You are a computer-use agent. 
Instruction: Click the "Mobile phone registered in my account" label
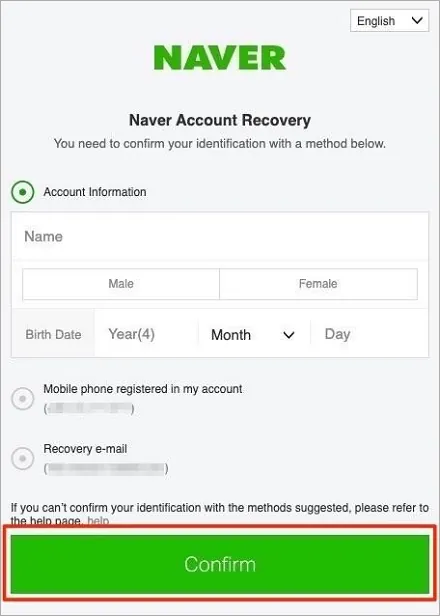tap(143, 389)
